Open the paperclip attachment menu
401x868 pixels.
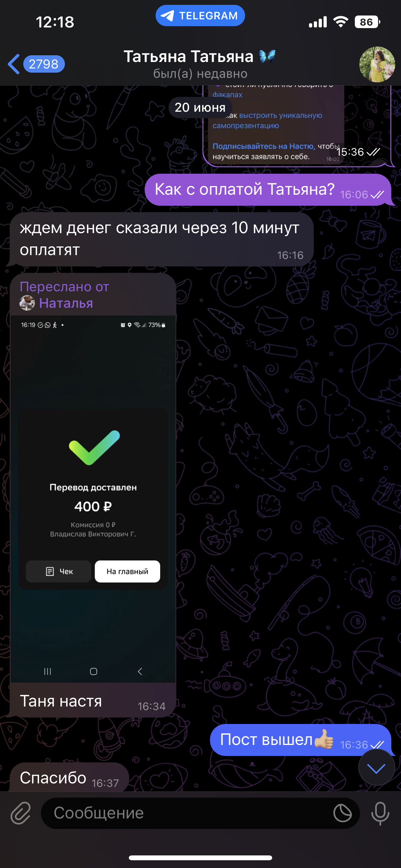21,813
